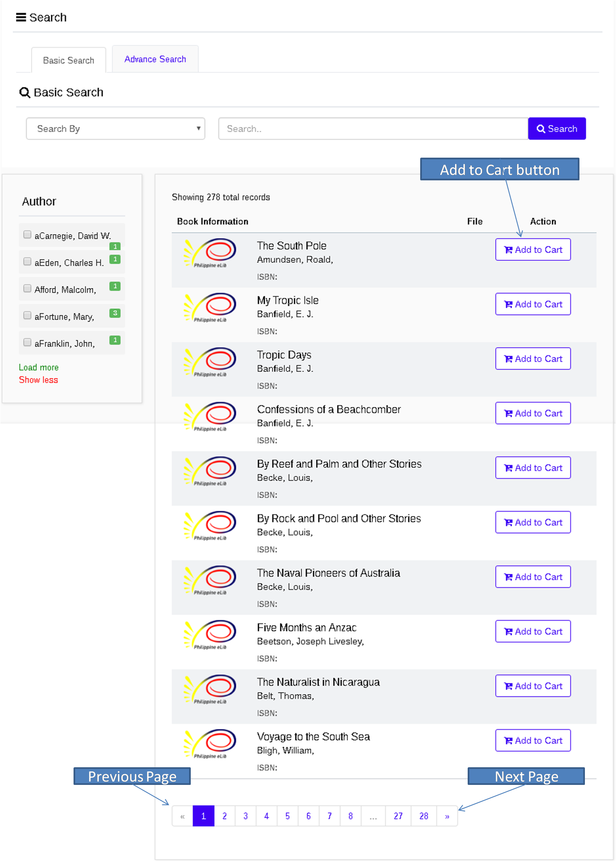This screenshot has width=616, height=861.
Task: Click the magnifier icon on Search button
Action: point(541,129)
